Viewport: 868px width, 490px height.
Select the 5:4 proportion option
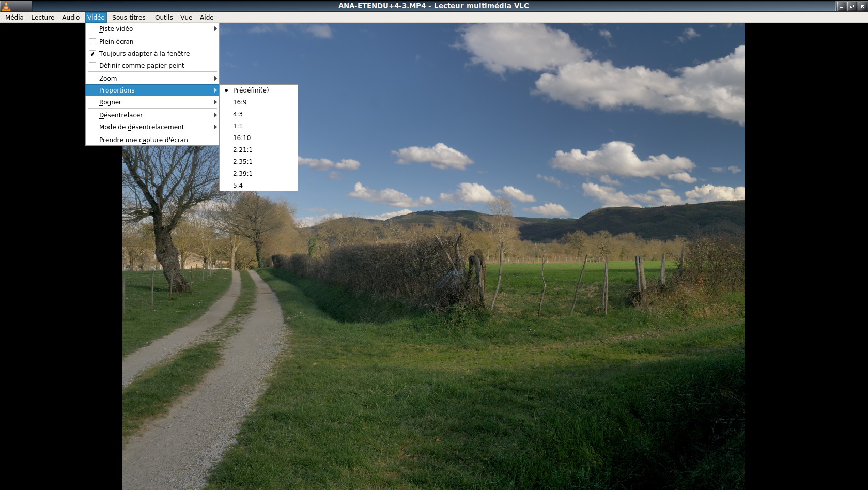(238, 186)
